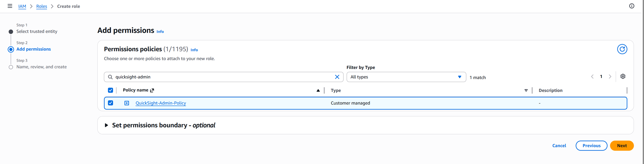This screenshot has width=644, height=164.
Task: Go to IAM breadcrumb link
Action: (22, 6)
